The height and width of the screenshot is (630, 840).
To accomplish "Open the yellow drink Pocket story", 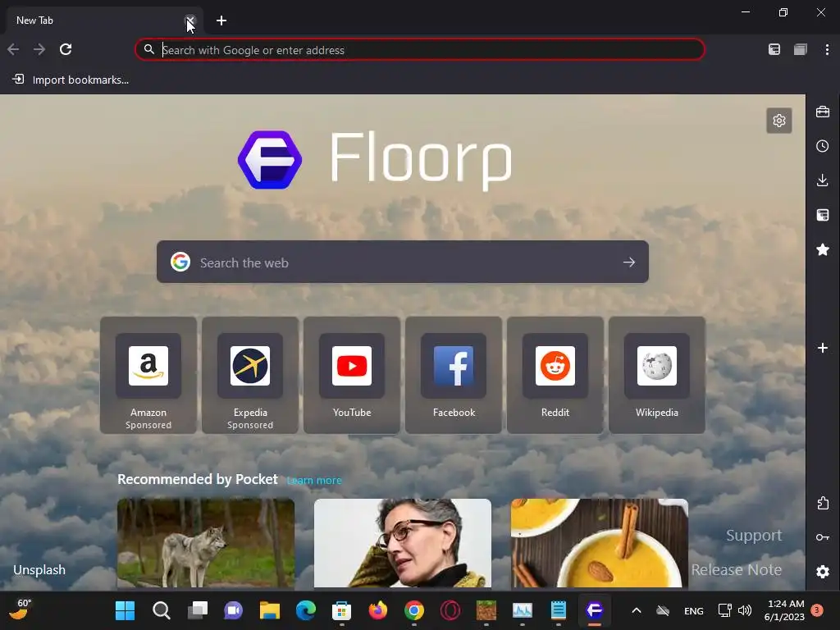I will pyautogui.click(x=600, y=543).
